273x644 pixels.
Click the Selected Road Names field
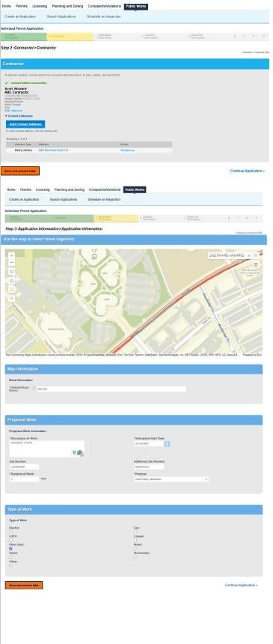pyautogui.click(x=111, y=389)
